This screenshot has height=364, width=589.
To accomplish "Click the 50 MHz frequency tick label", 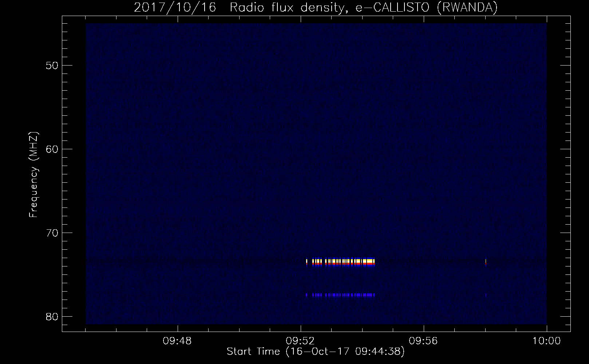I will [x=52, y=66].
